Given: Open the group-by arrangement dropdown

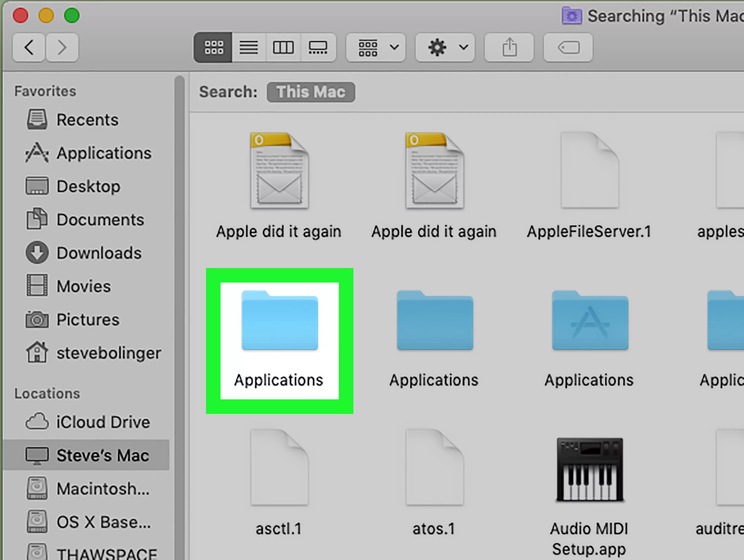Looking at the screenshot, I should (x=376, y=47).
